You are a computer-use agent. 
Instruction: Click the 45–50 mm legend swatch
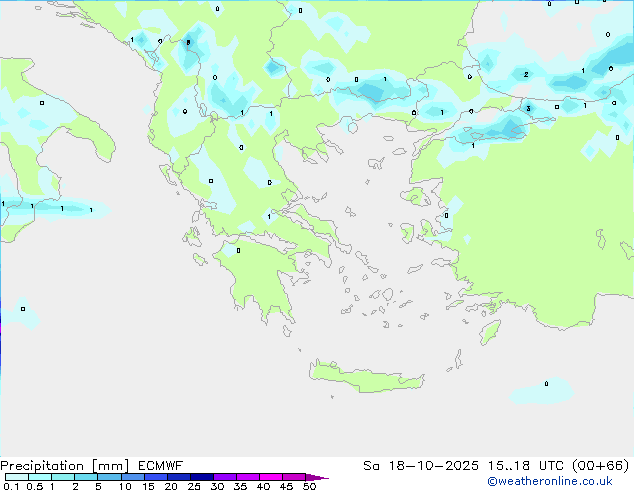click(x=294, y=477)
